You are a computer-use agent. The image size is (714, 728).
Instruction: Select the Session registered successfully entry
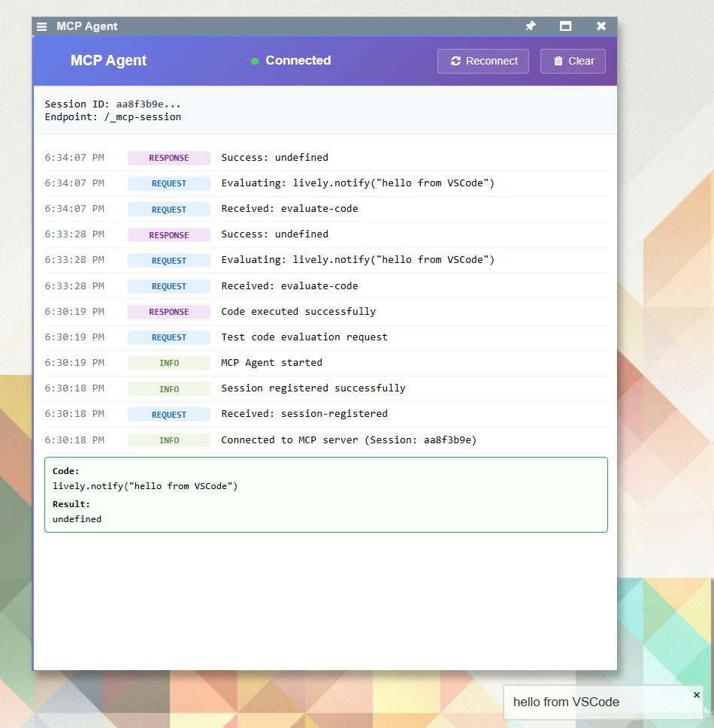(313, 388)
